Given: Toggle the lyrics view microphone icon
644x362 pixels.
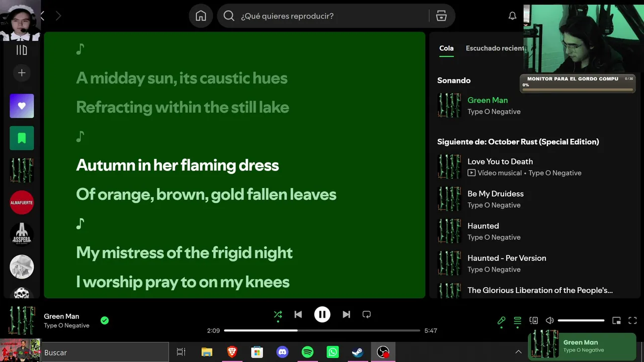Looking at the screenshot, I should [x=501, y=321].
